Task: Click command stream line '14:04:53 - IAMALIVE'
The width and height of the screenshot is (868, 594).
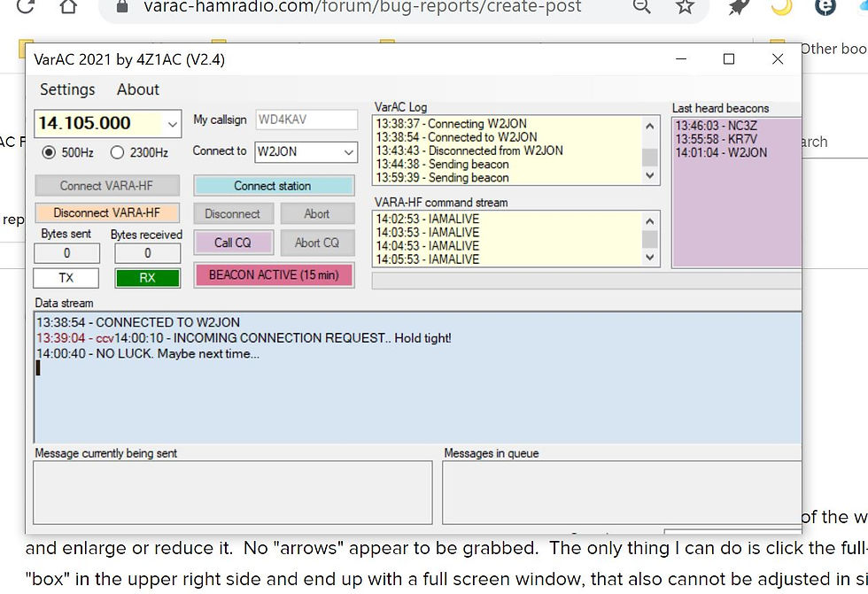Action: click(x=427, y=246)
